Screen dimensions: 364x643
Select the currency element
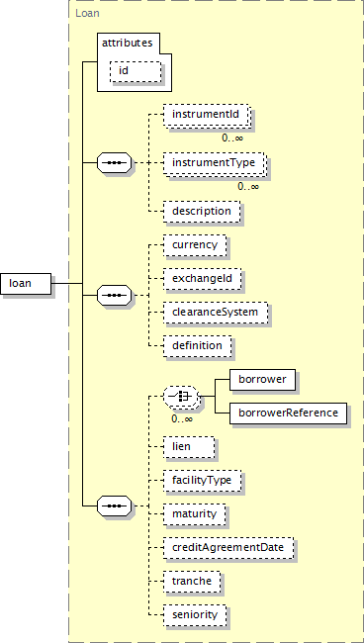[195, 245]
